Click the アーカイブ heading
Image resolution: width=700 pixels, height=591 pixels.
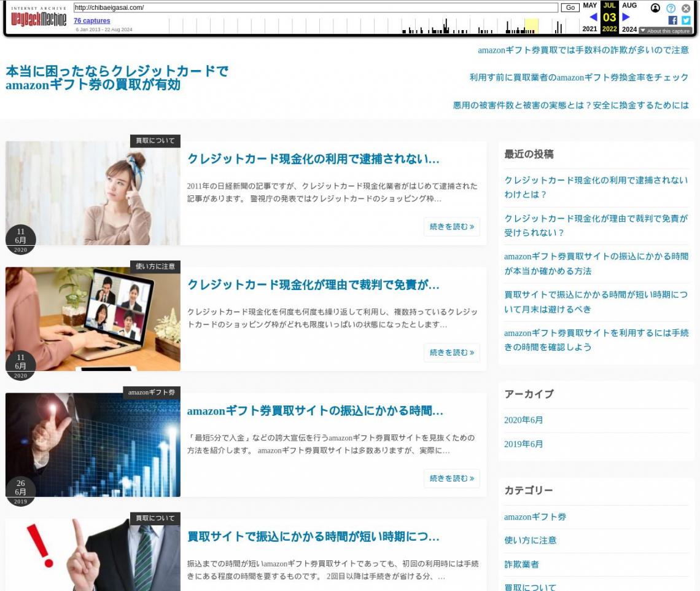[x=529, y=394]
